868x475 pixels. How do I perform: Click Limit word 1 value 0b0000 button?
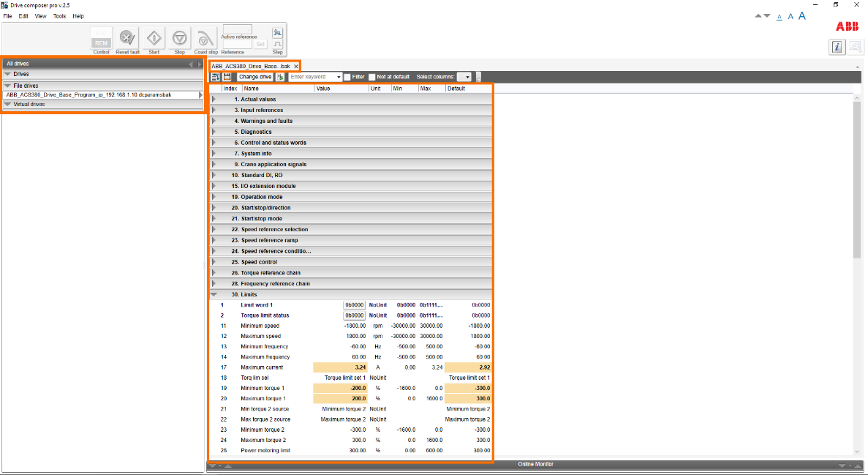coord(354,305)
